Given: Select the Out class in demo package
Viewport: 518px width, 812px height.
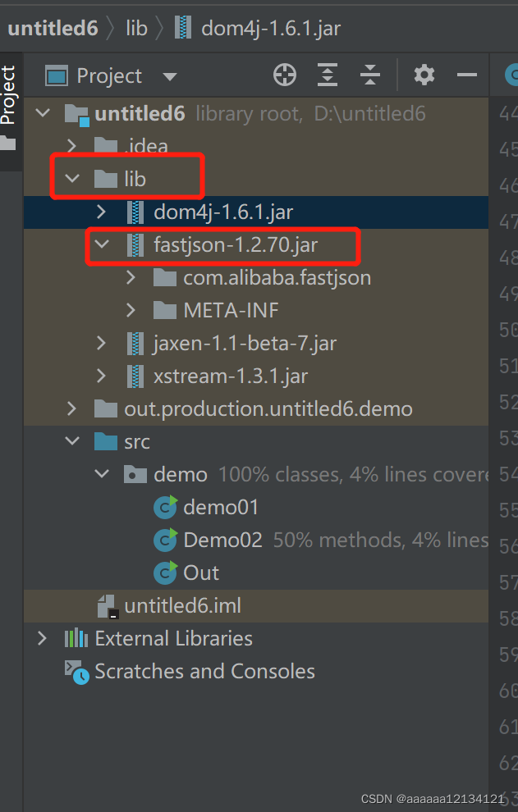Looking at the screenshot, I should (x=202, y=573).
